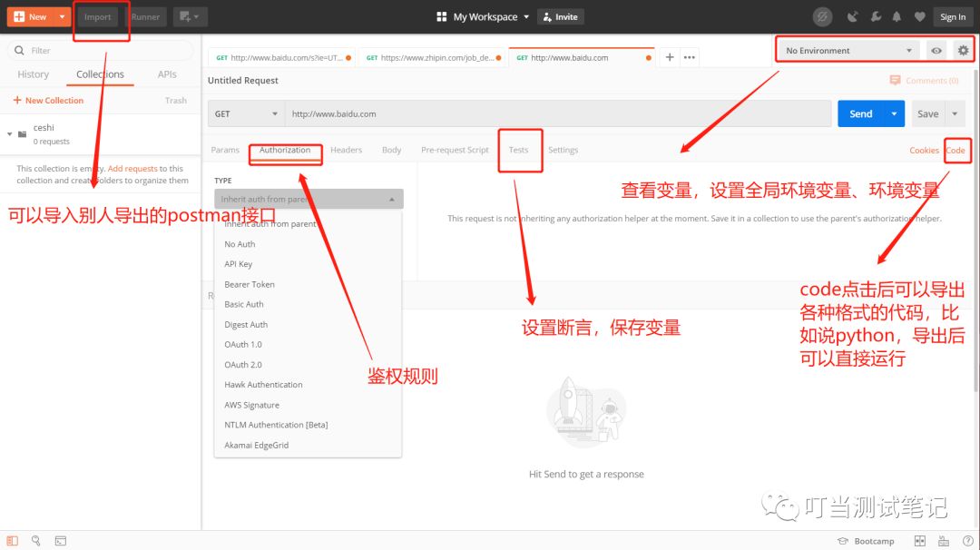Click the heart icon in header
This screenshot has height=550, width=980.
(919, 17)
